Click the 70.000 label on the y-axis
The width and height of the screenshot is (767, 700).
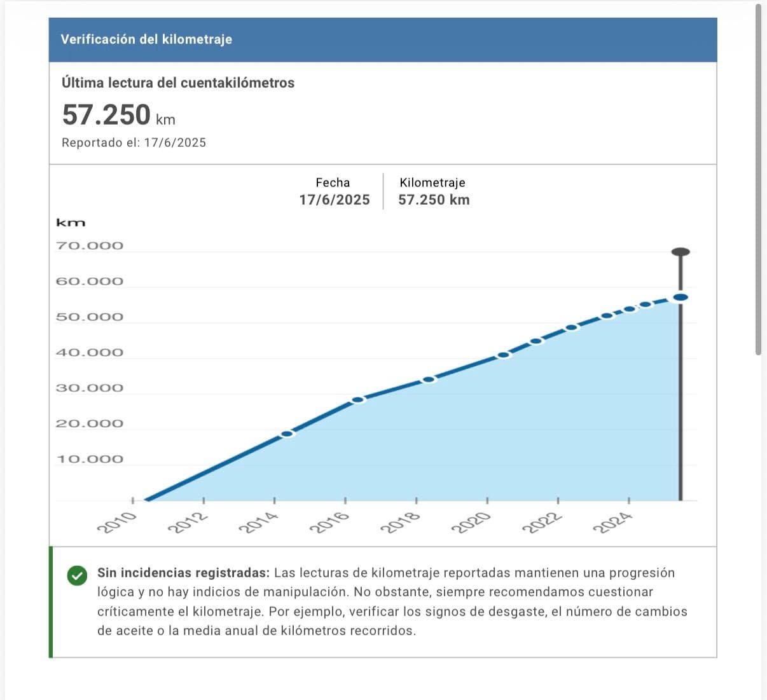tap(90, 246)
